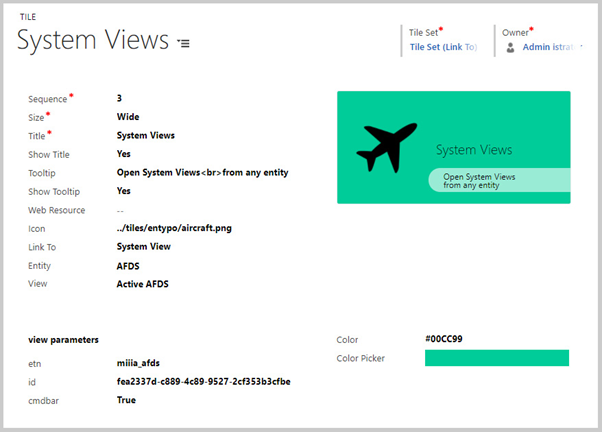
Task: Click the Sequence field label
Action: 48,99
